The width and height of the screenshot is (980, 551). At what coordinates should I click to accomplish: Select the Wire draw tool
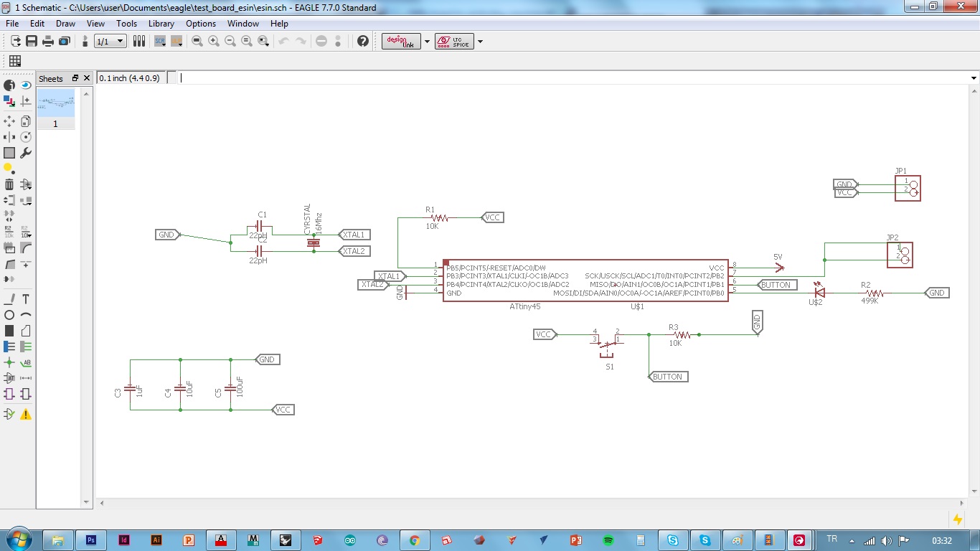point(9,299)
